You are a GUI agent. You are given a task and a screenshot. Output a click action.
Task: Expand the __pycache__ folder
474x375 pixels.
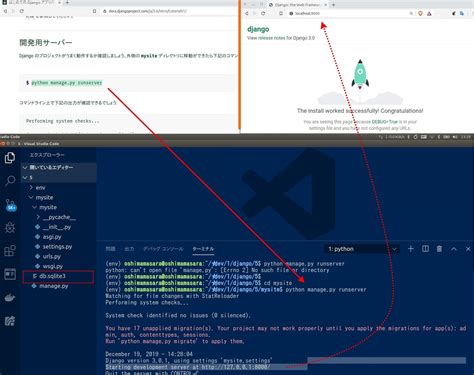point(59,217)
